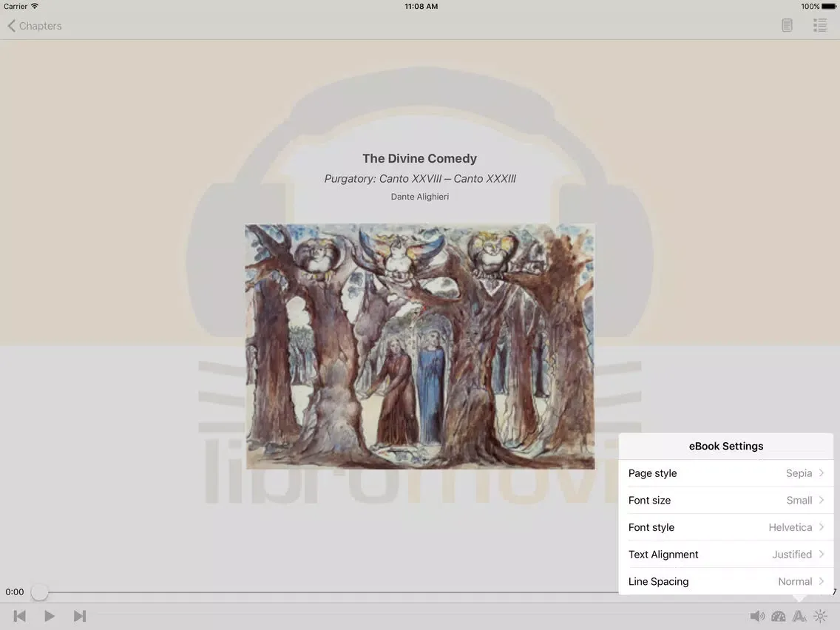Open the volume speaker control
840x630 pixels.
tap(757, 616)
